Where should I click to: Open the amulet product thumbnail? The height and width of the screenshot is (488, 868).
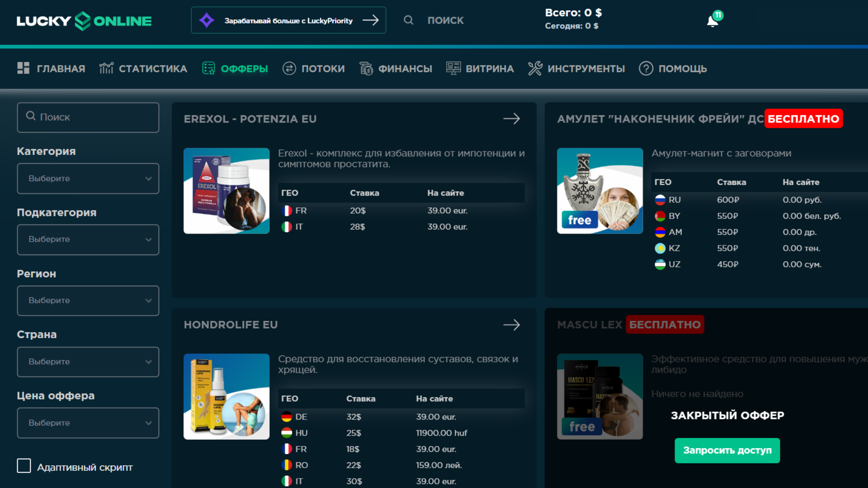click(x=600, y=191)
